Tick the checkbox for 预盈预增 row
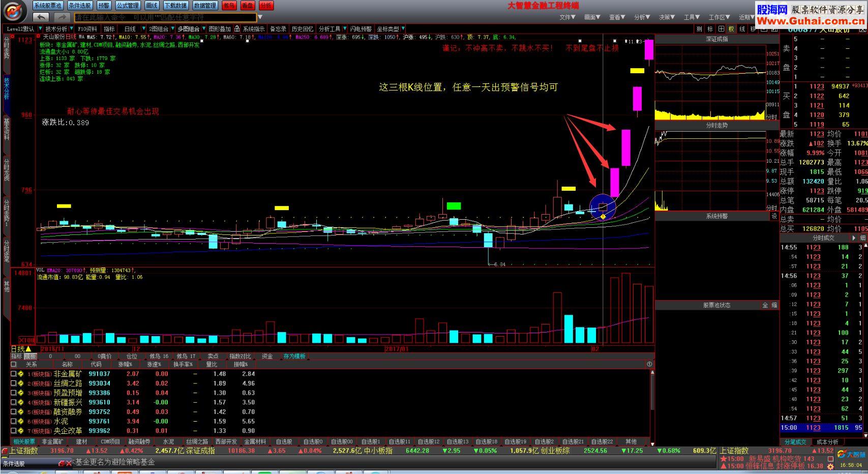The width and height of the screenshot is (868, 474). 14,393
